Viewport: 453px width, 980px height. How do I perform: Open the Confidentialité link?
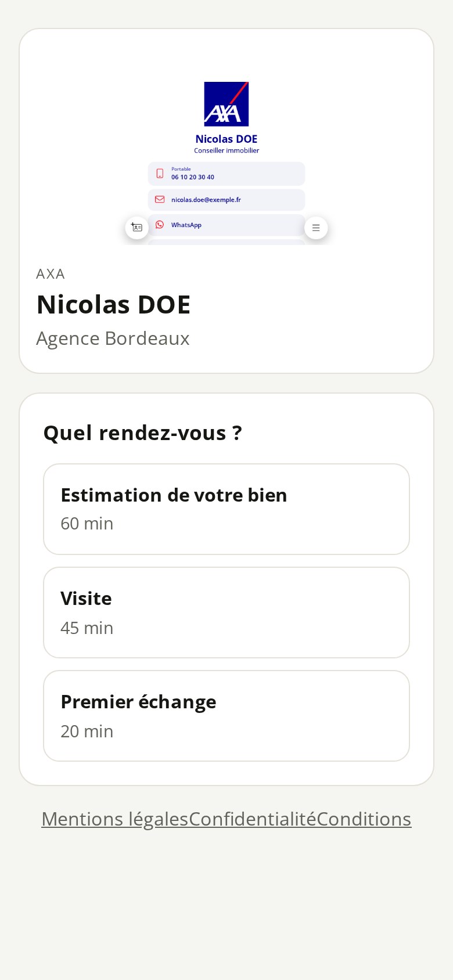tap(253, 819)
